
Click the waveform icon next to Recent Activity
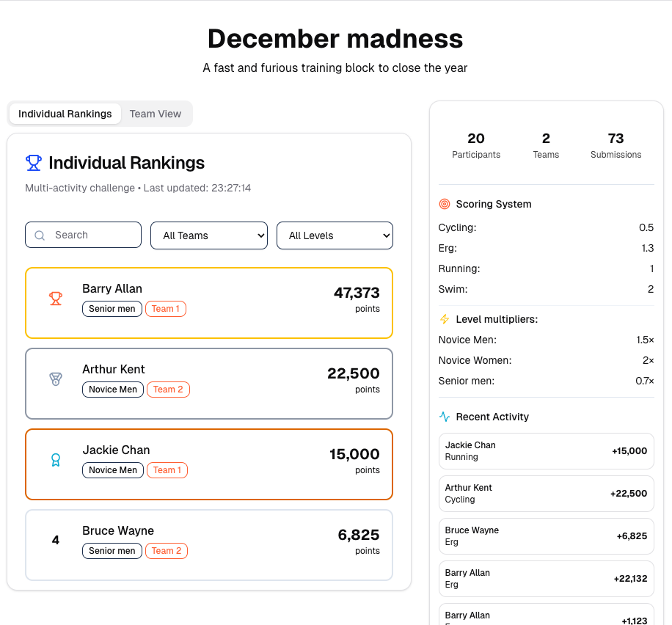click(445, 416)
